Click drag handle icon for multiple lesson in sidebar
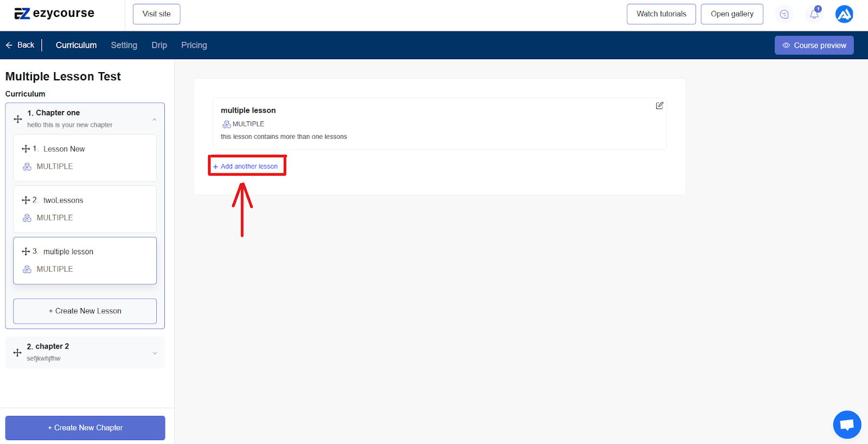 coord(25,252)
